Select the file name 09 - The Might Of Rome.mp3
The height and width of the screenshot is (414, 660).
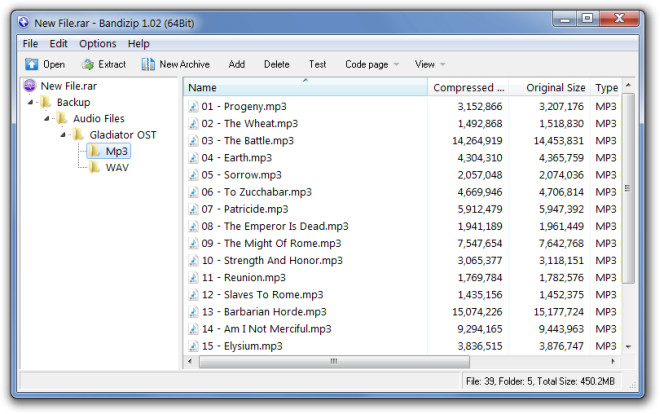click(x=271, y=244)
